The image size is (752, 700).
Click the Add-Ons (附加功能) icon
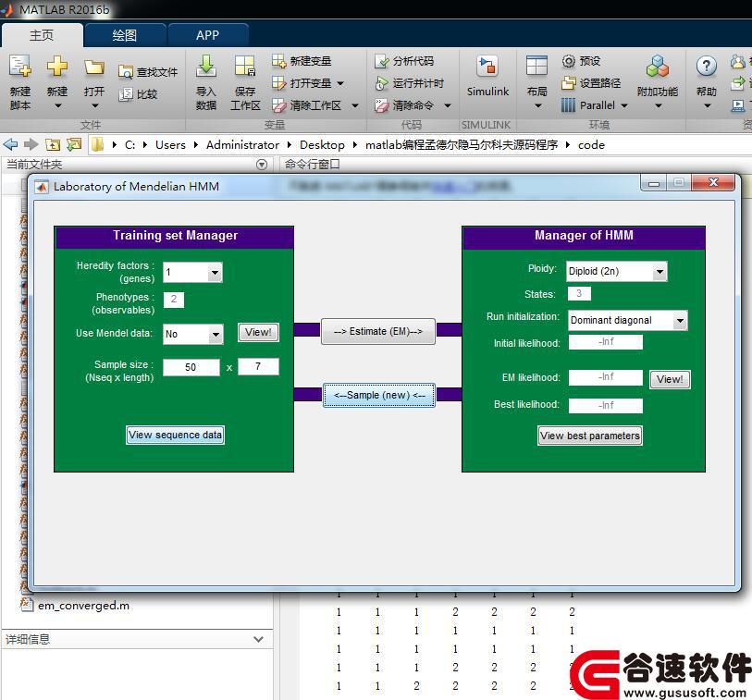pyautogui.click(x=658, y=67)
